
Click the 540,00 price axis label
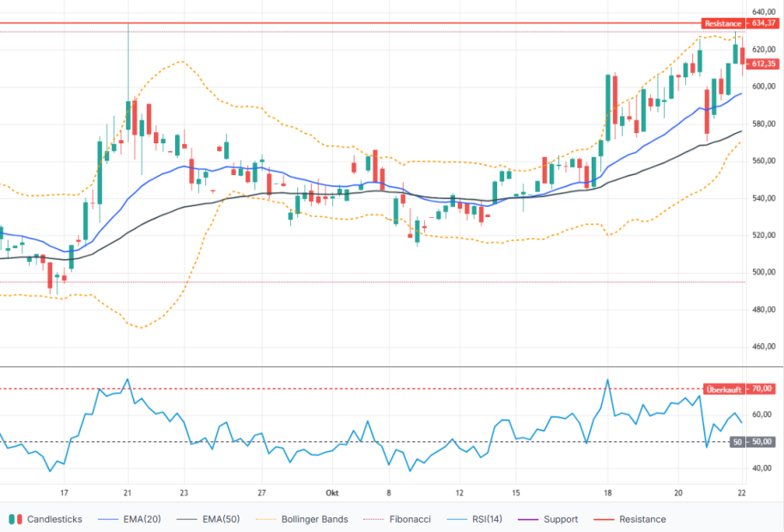tap(763, 198)
